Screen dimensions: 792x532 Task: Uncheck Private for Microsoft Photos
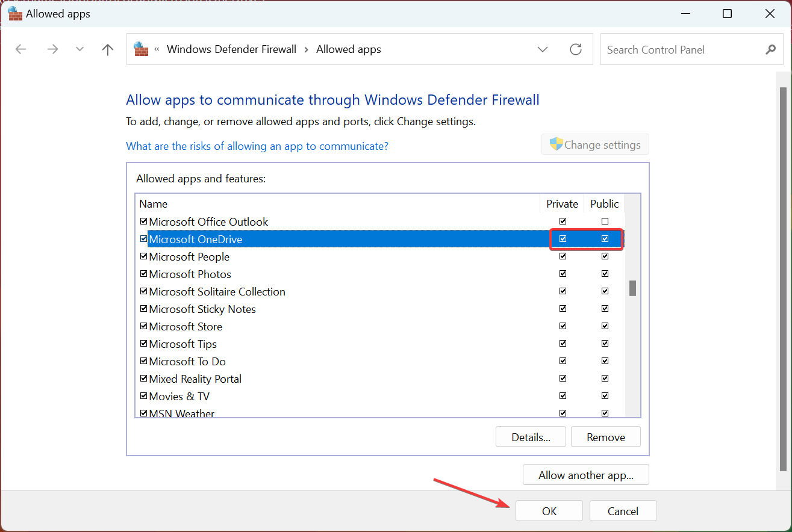click(563, 274)
